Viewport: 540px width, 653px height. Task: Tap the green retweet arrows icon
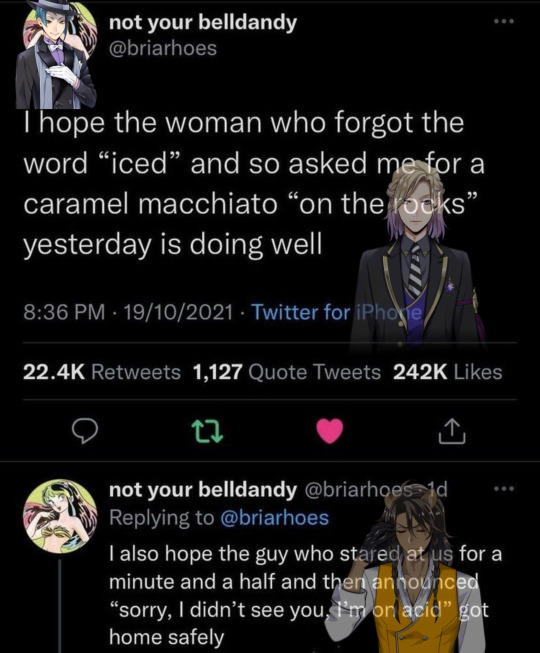coord(207,432)
